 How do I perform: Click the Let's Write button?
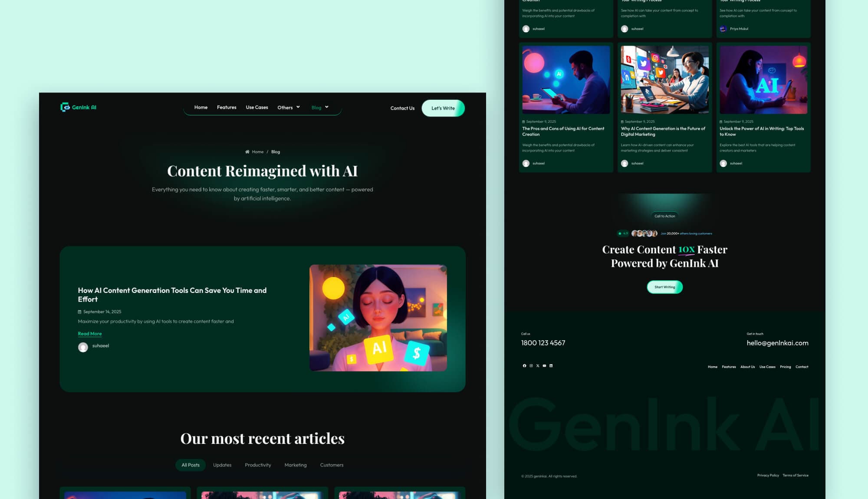(443, 108)
